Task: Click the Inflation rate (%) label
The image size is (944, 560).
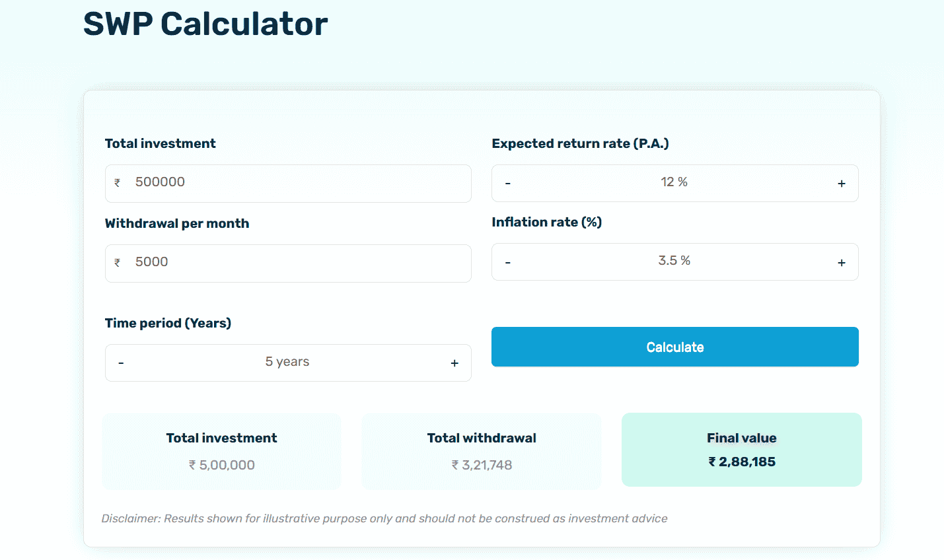Action: click(546, 222)
